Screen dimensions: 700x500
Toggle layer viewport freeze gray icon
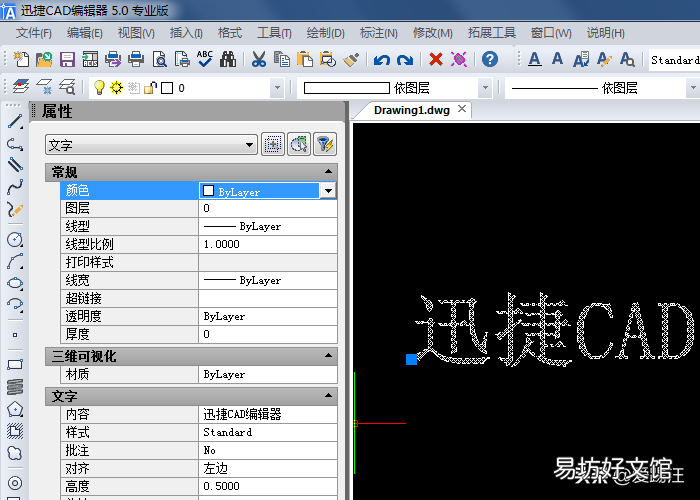click(133, 88)
